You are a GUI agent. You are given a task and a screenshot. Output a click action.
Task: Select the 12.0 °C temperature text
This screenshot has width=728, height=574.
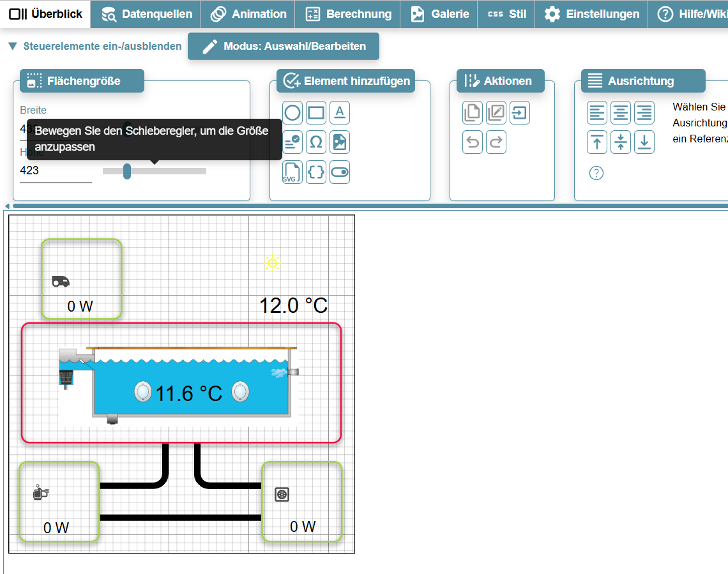click(293, 305)
